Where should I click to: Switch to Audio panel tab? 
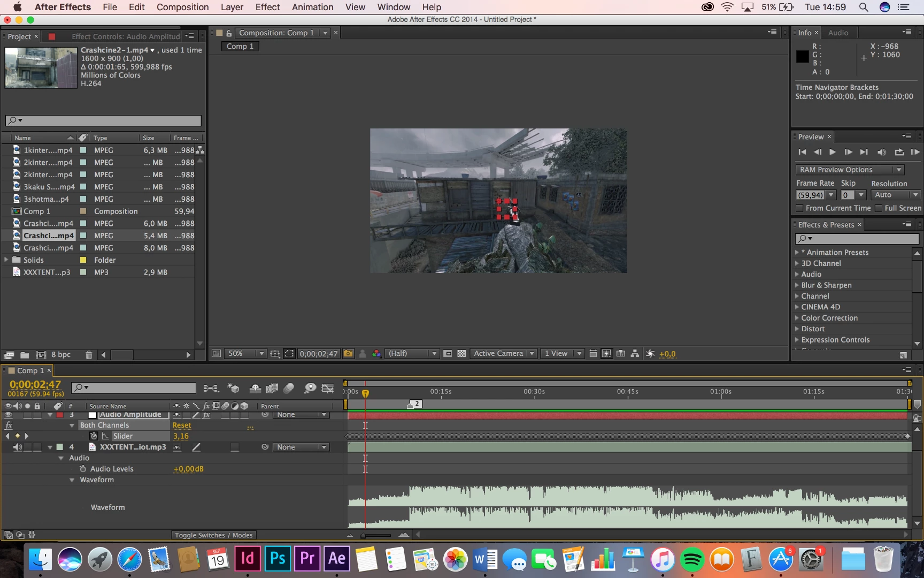838,33
